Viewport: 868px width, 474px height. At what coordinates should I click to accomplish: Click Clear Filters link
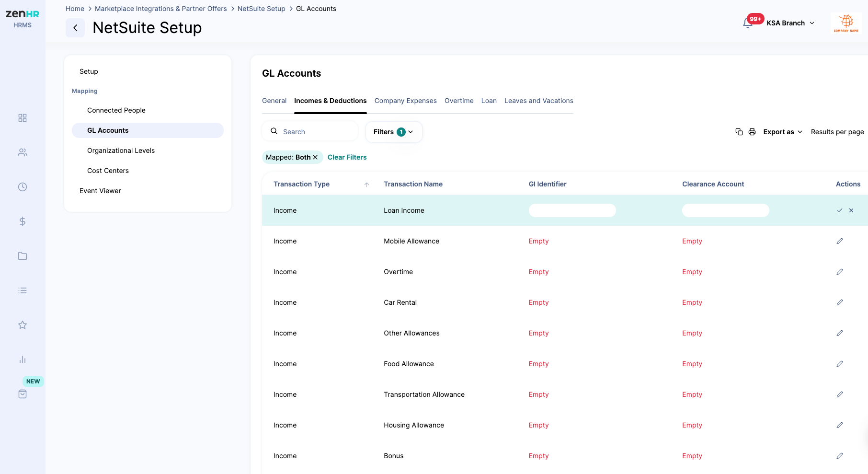tap(347, 157)
